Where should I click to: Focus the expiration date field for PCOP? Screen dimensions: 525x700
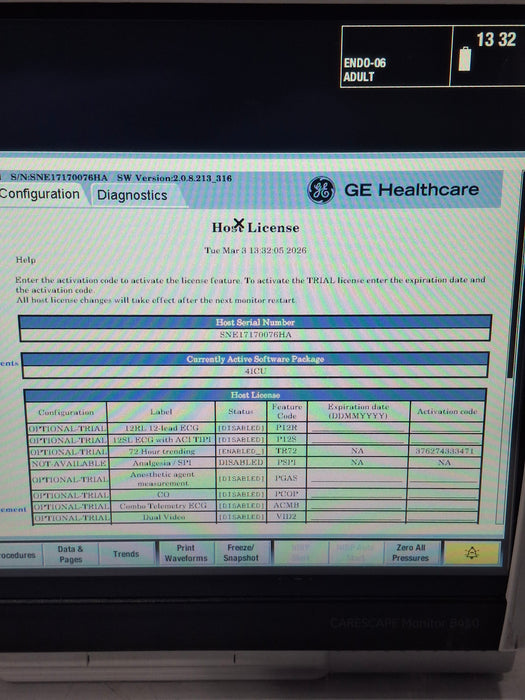[x=358, y=494]
